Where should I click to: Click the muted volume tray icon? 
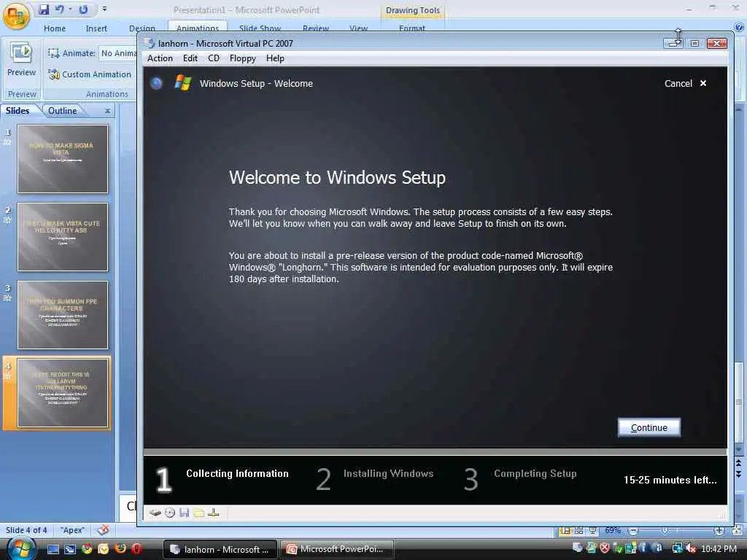(691, 548)
